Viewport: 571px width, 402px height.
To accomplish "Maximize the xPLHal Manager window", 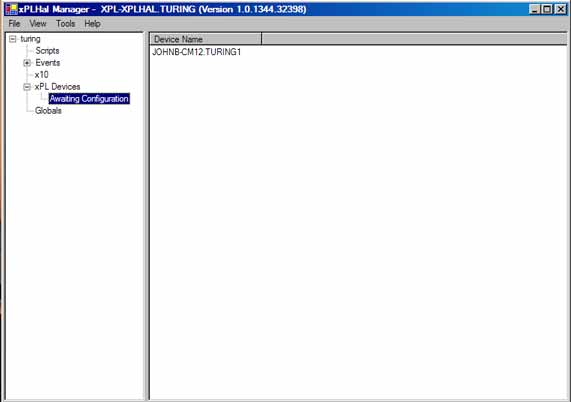I will pyautogui.click(x=547, y=9).
